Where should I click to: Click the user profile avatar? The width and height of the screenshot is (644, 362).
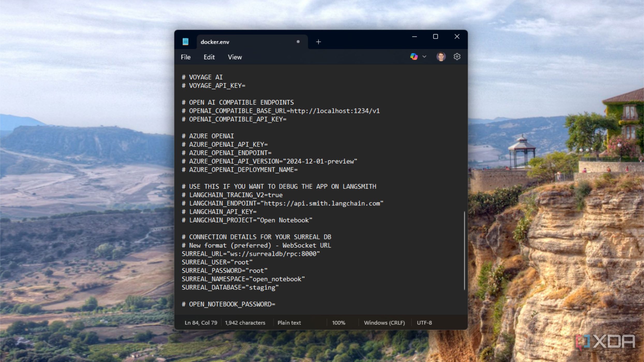point(441,57)
